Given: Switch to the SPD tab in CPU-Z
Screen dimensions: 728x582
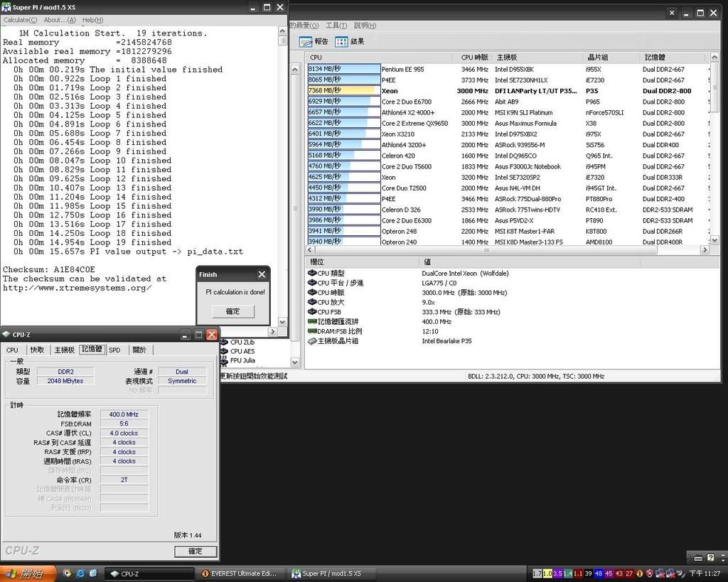Looking at the screenshot, I should pyautogui.click(x=114, y=350).
